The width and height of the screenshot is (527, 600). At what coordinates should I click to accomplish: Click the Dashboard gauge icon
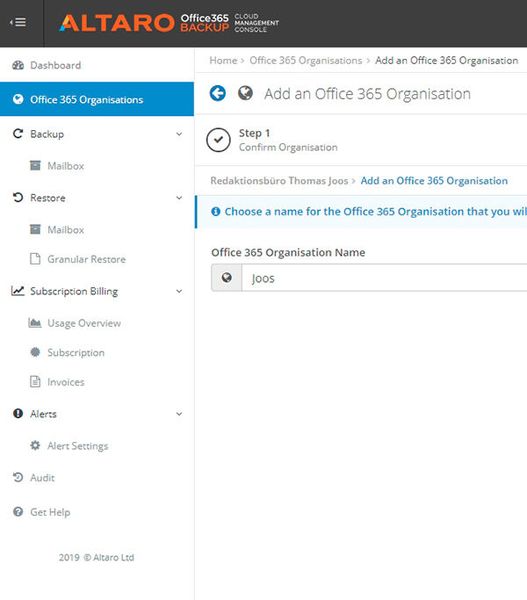point(18,65)
